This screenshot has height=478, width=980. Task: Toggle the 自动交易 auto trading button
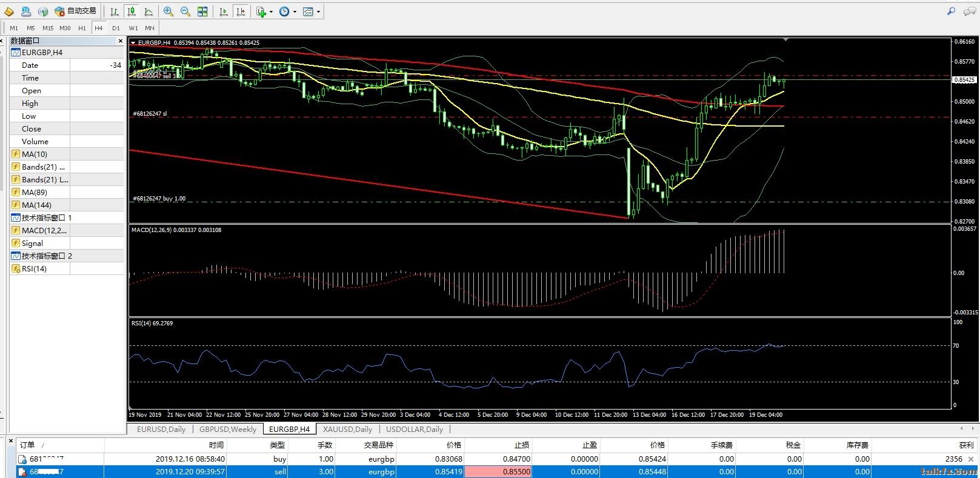75,11
